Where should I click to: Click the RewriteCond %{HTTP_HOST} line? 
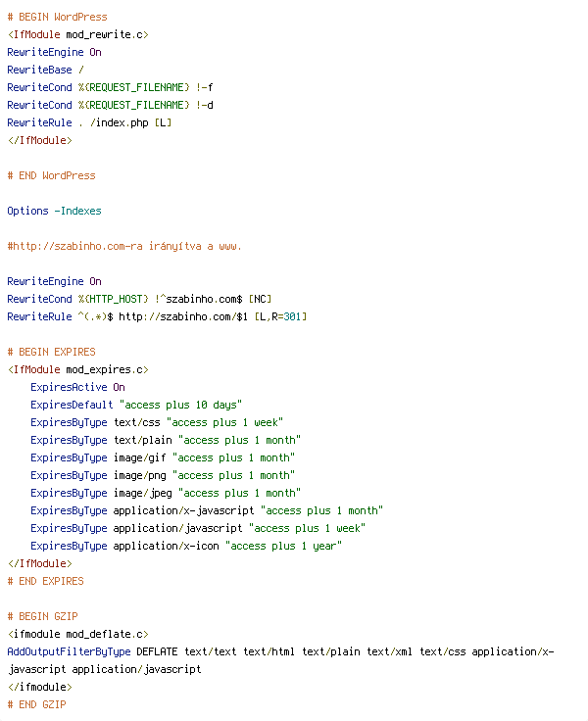pyautogui.click(x=139, y=300)
